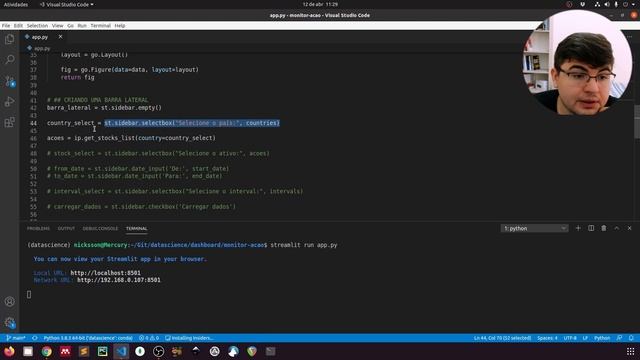Open the View menu
The image size is (640, 360).
[58, 25]
